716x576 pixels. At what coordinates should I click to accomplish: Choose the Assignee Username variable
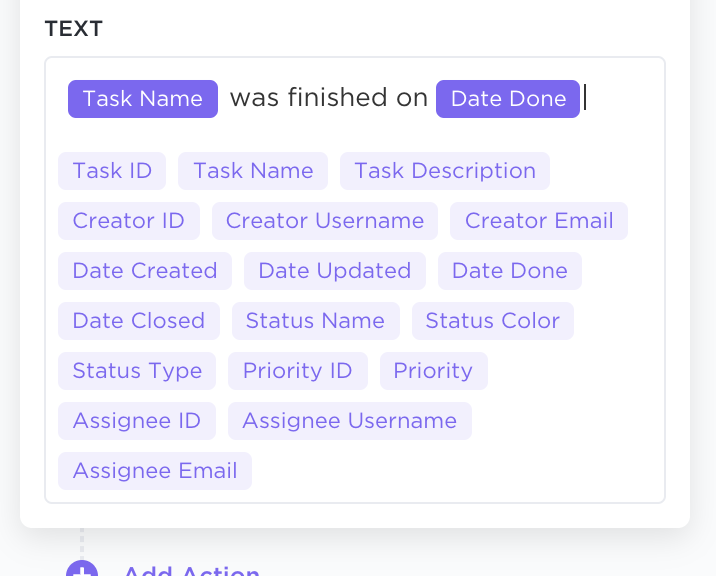350,421
